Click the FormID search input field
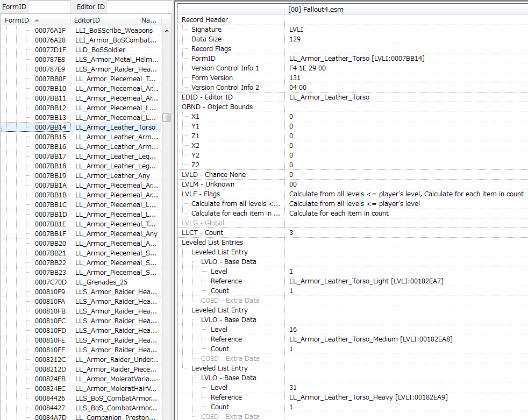 (49, 7)
